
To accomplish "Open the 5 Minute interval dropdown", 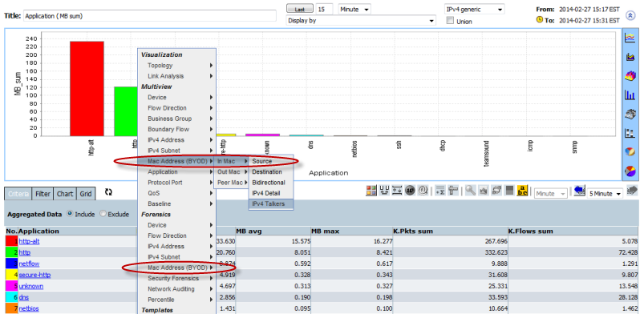I will tap(605, 193).
